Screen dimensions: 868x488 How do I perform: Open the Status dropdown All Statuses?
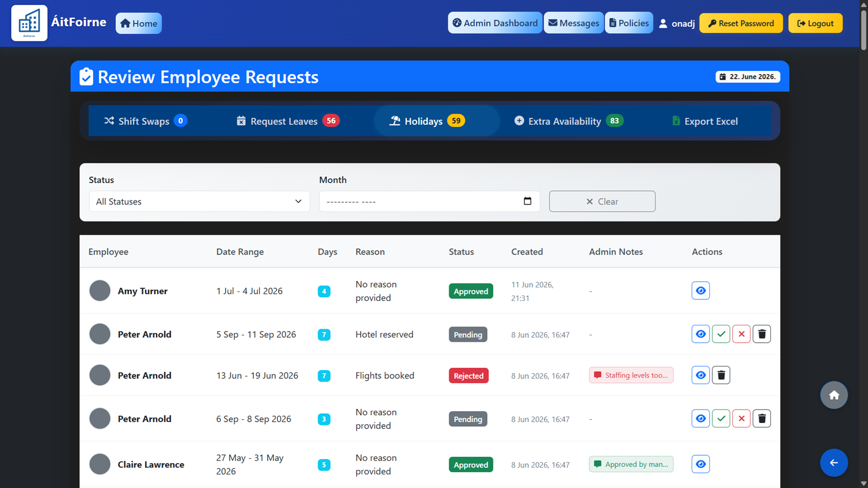coord(199,201)
